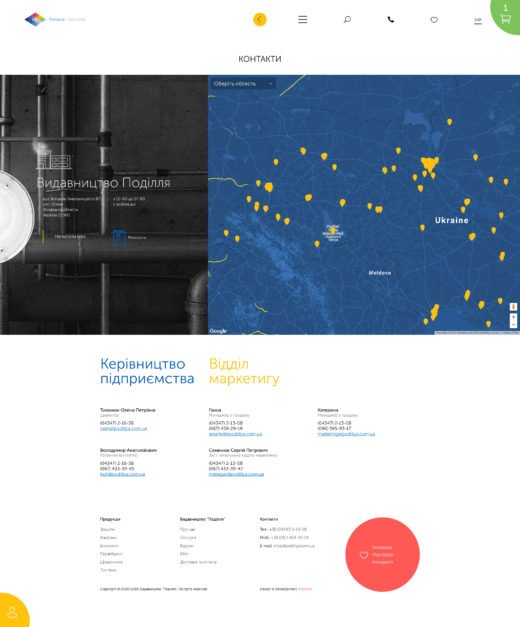Click Facebook link in red circle
The image size is (520, 627).
coord(382,547)
